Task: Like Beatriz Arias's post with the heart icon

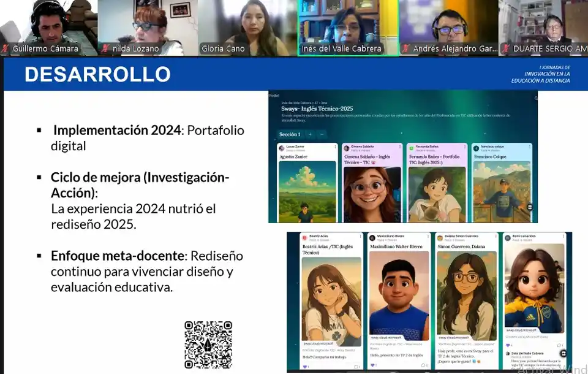Action: [305, 367]
